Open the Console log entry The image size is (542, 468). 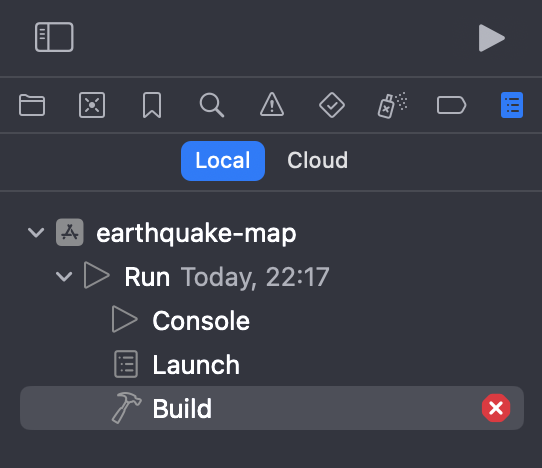[272, 320]
